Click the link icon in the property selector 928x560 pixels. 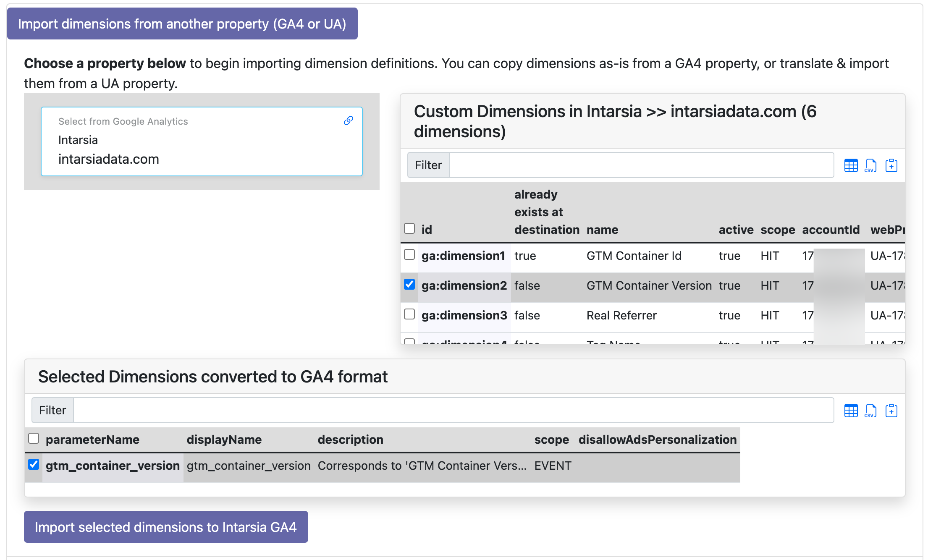tap(348, 121)
